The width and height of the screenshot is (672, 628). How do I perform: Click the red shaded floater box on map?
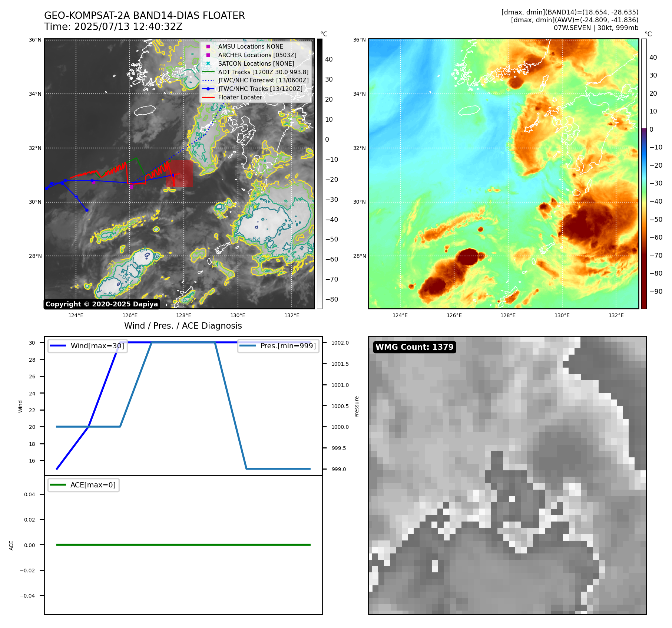point(179,174)
